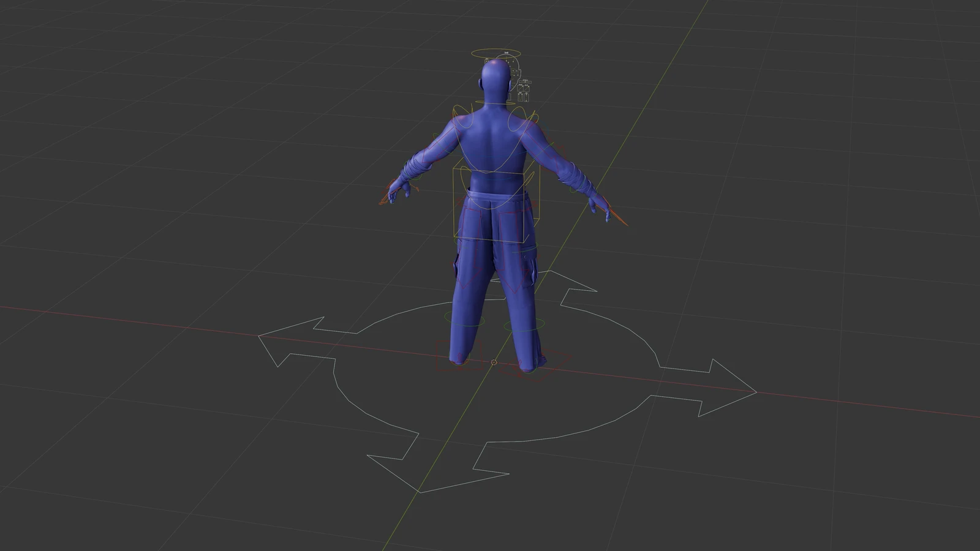Select the yellow neck ring below the head

point(496,103)
